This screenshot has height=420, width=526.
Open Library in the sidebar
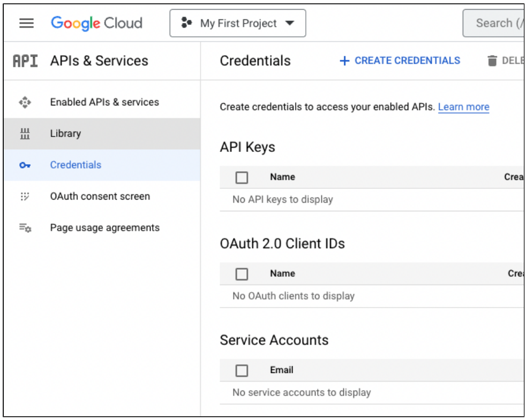coord(65,134)
